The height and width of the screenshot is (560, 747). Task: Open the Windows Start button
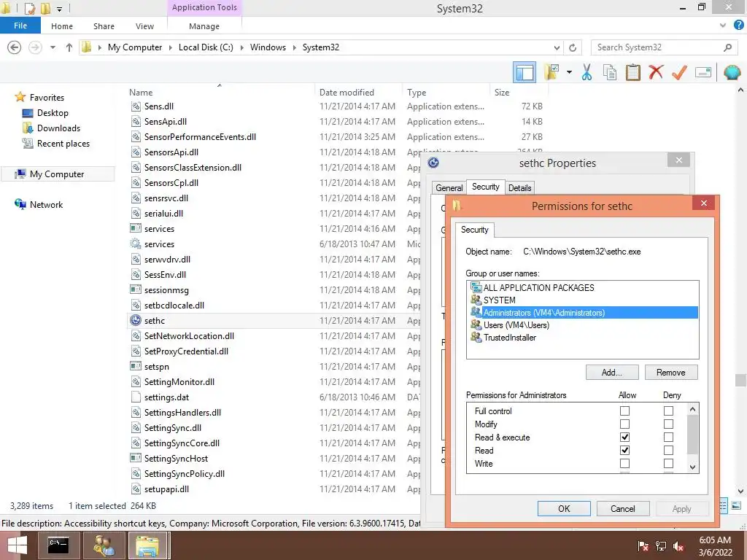18,545
